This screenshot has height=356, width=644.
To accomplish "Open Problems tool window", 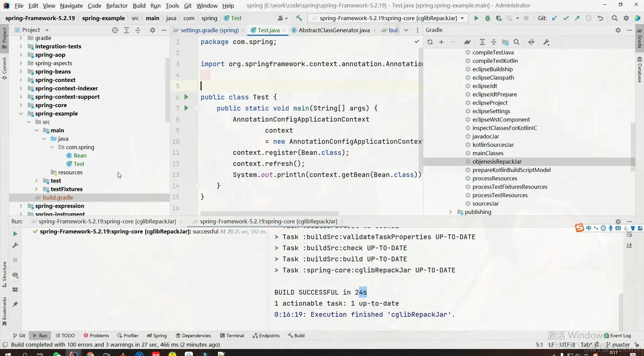I will click(x=96, y=336).
